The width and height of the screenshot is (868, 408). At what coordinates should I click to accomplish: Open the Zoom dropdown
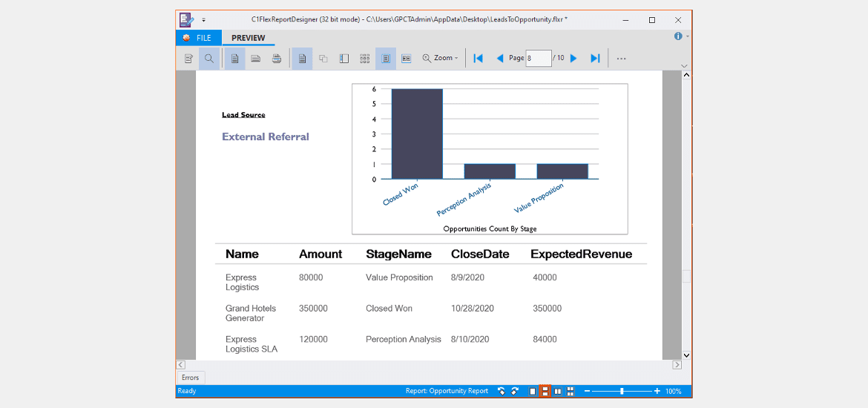[440, 58]
